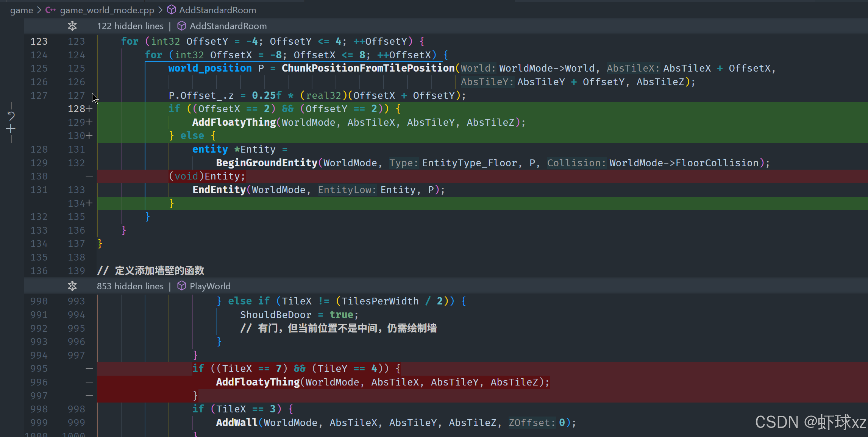This screenshot has height=437, width=868.
Task: Click the BeginGroundEntity function call
Action: click(x=267, y=163)
